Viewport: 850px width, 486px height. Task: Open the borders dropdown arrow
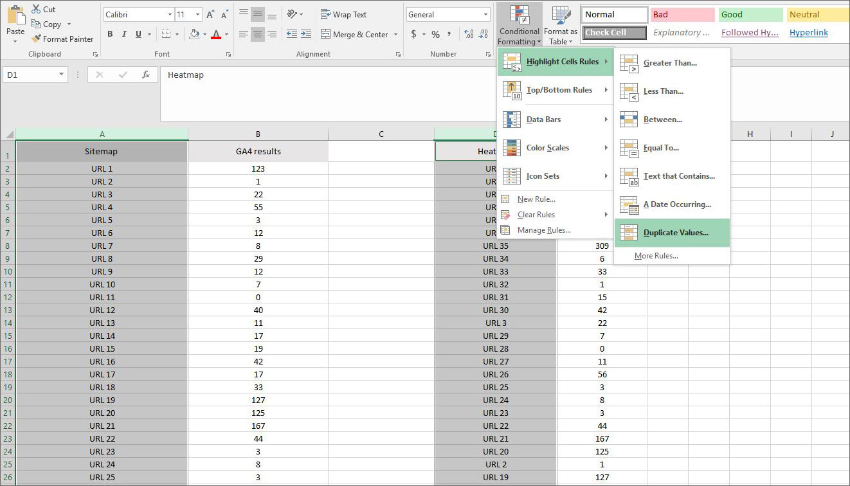177,34
